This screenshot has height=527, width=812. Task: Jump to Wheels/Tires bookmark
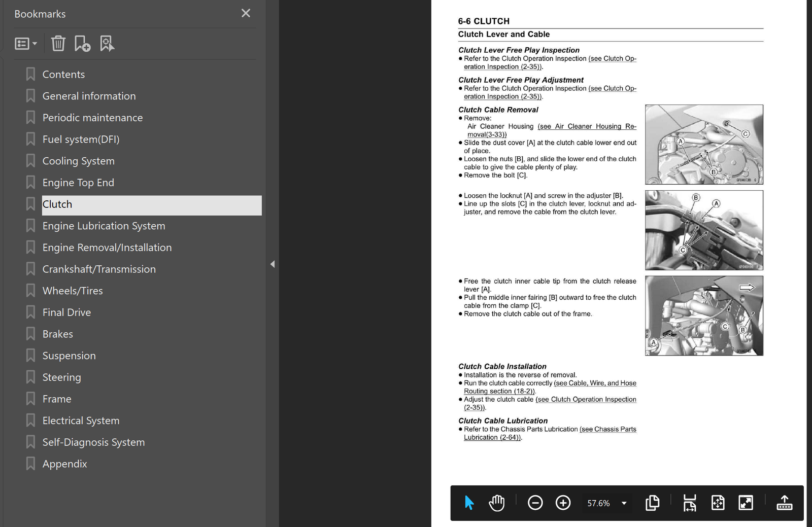[73, 291]
